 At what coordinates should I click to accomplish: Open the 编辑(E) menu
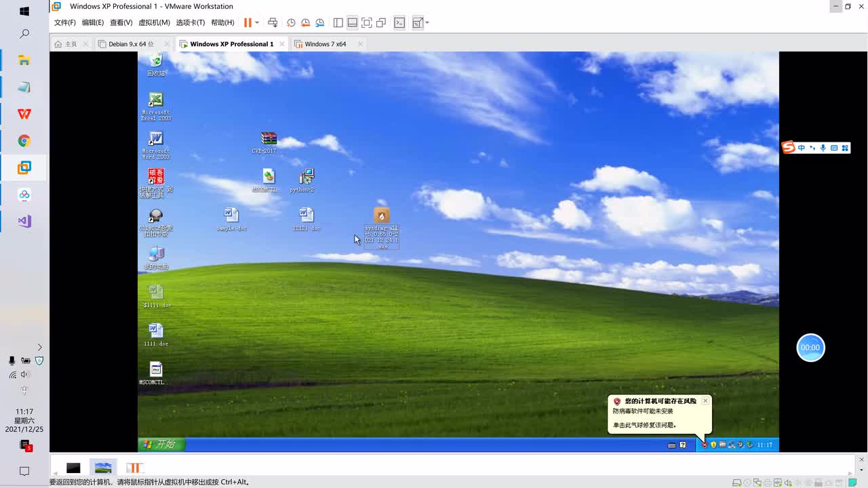tap(93, 22)
